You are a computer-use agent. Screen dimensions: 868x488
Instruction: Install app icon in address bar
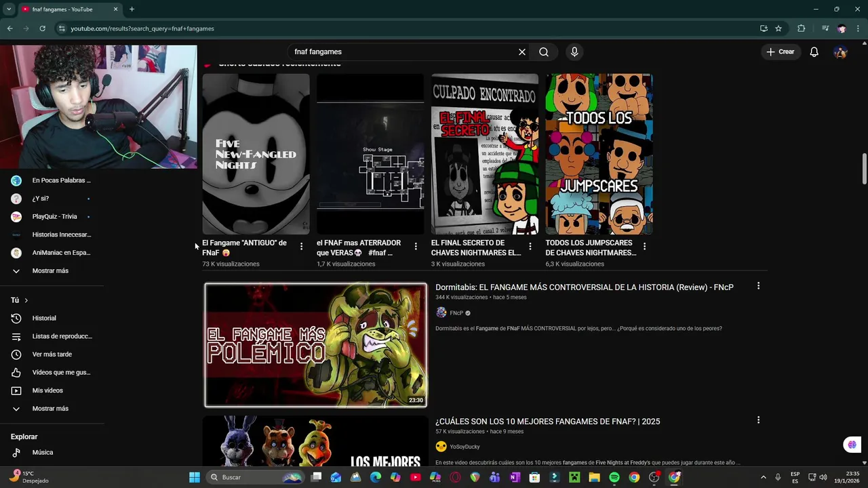click(x=764, y=28)
